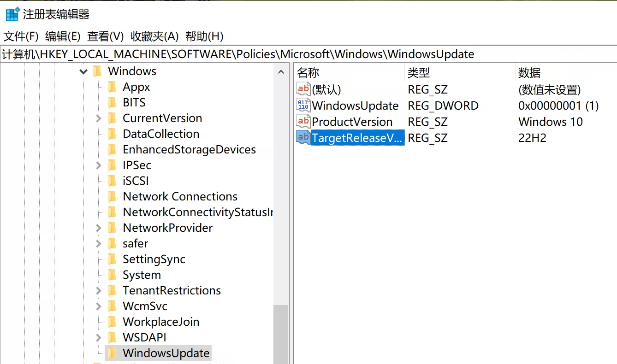Open the 帮助(H) menu
617x364 pixels.
[204, 36]
